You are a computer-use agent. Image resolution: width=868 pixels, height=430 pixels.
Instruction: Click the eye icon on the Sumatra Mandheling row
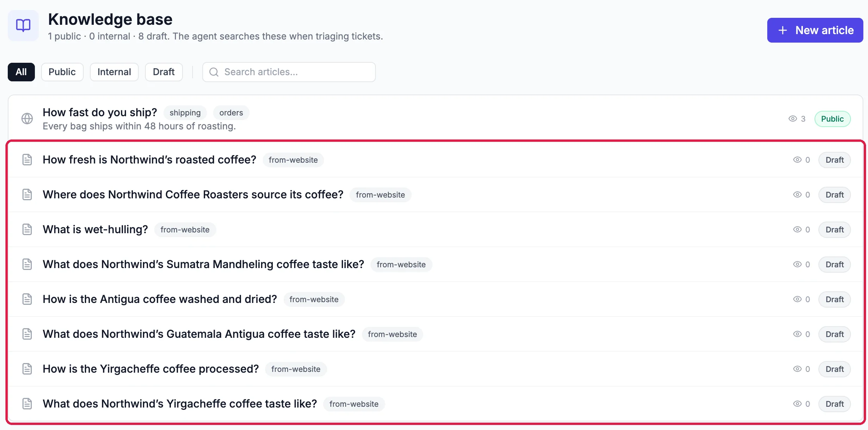pos(797,264)
